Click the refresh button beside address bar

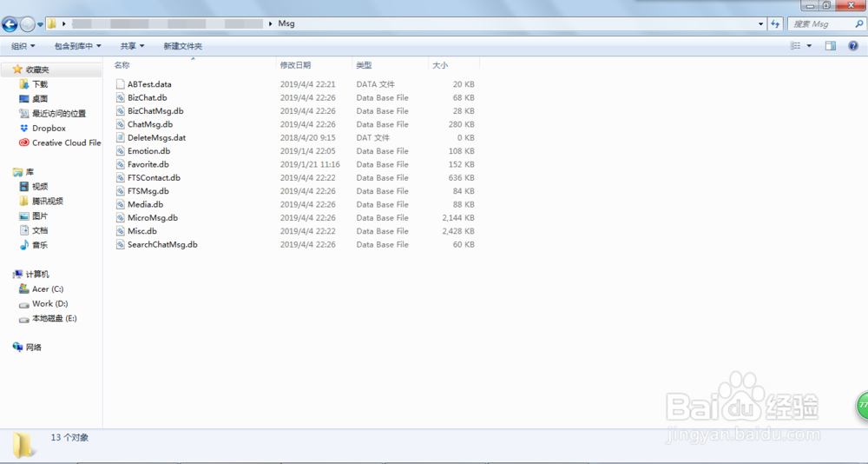pos(775,23)
